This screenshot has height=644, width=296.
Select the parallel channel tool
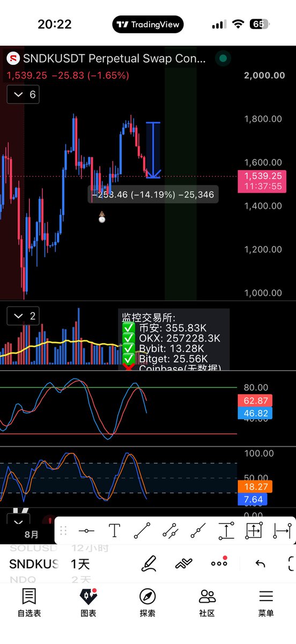coord(170,531)
